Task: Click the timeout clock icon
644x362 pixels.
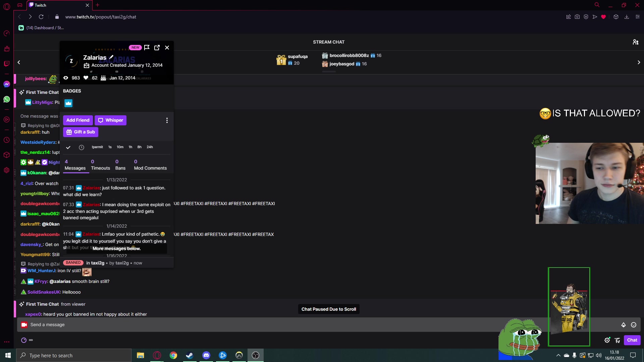Action: [x=82, y=147]
